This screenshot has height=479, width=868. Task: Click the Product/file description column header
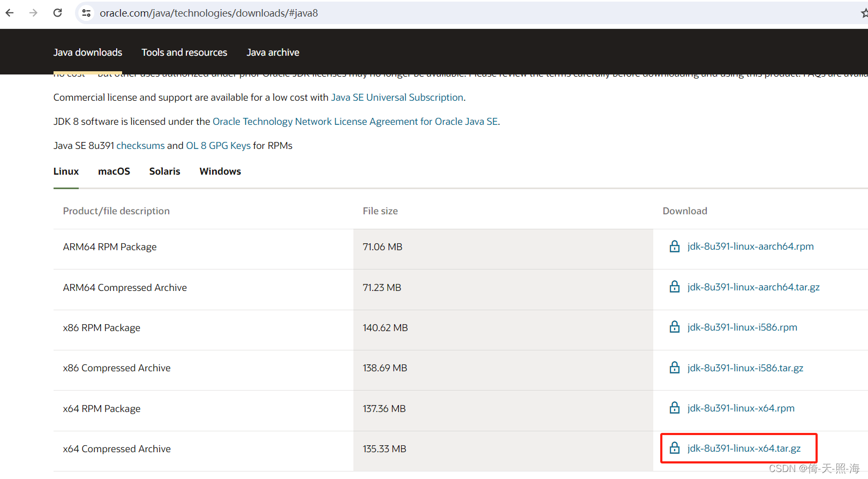pos(116,211)
